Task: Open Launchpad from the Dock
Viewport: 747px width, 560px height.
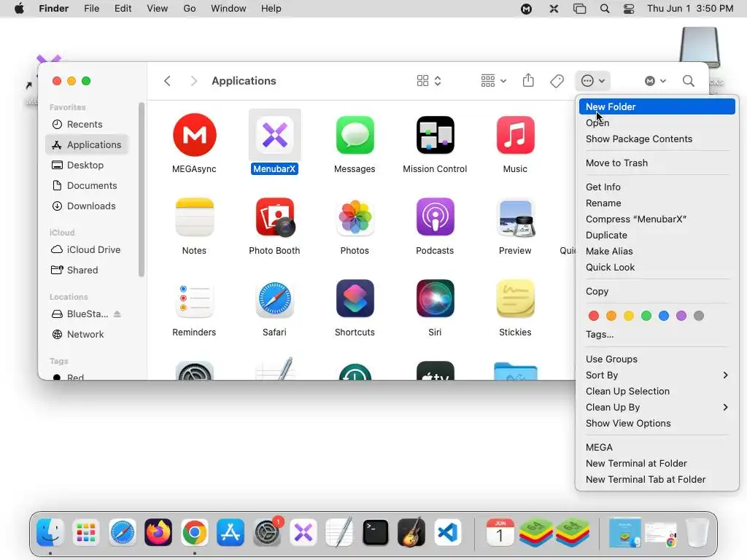Action: pos(86,532)
